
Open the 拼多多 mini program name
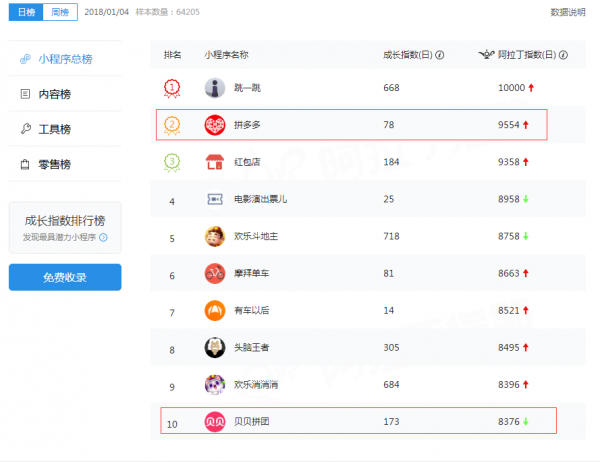(247, 125)
